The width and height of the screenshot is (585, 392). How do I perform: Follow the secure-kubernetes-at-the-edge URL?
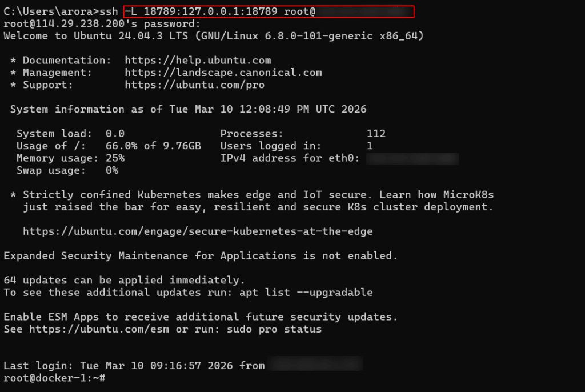[x=198, y=231]
